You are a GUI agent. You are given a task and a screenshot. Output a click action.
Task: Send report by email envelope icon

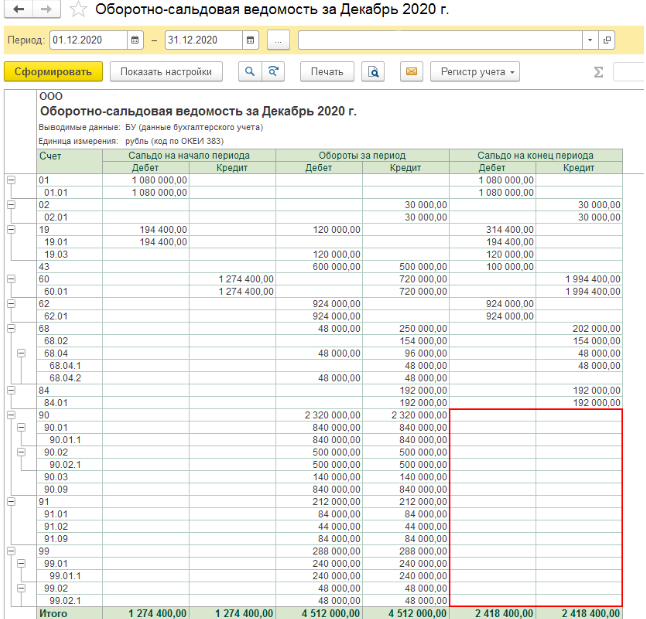(412, 72)
